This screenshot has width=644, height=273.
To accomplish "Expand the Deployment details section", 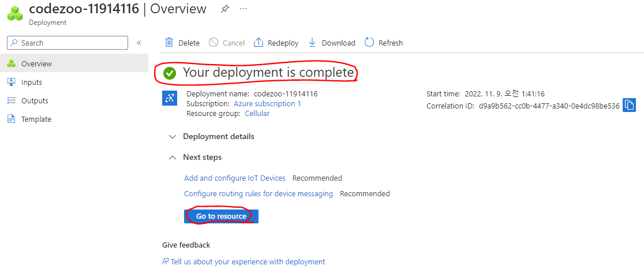I will (x=212, y=136).
